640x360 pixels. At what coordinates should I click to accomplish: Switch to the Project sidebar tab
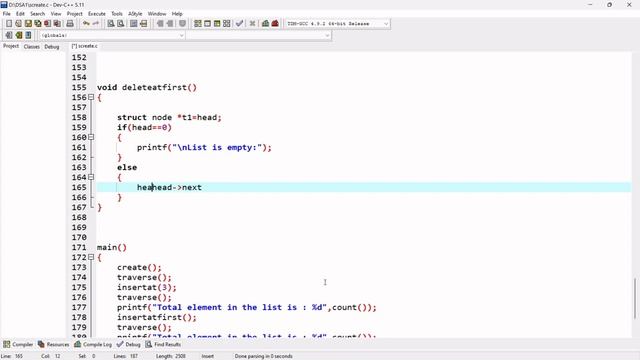tap(11, 46)
